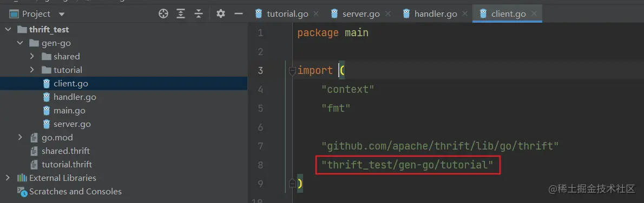This screenshot has height=203, width=644.
Task: Click the gopher icon beside handler.go in tree
Action: [x=47, y=97]
